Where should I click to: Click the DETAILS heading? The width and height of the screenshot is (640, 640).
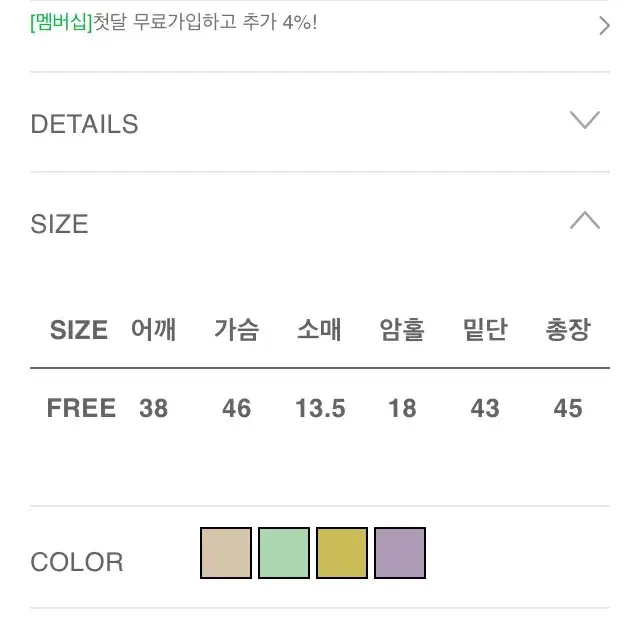point(84,124)
